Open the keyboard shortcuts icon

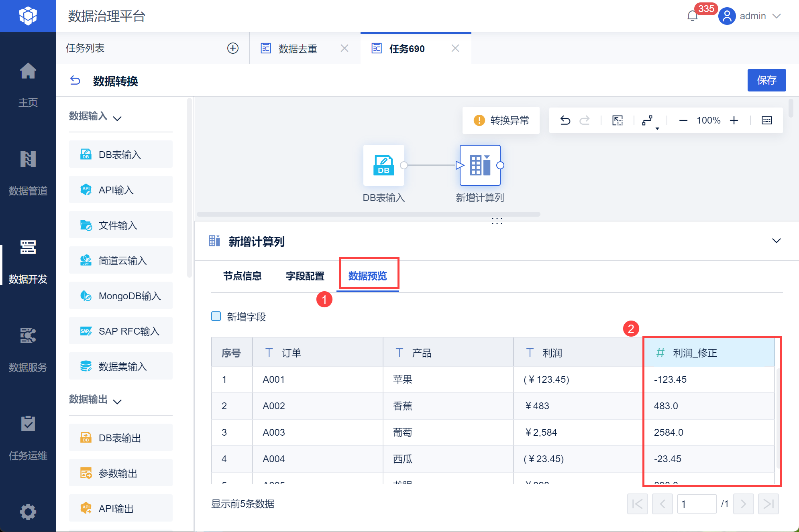(766, 120)
